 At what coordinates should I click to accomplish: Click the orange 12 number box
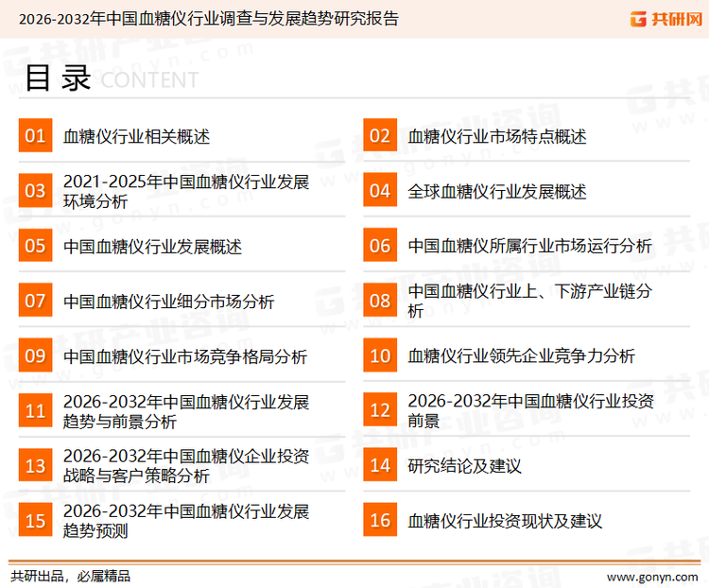coord(380,410)
